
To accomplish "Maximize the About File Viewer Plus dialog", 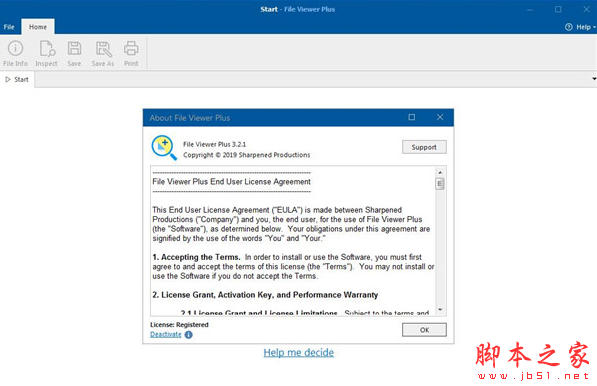I will pos(412,117).
